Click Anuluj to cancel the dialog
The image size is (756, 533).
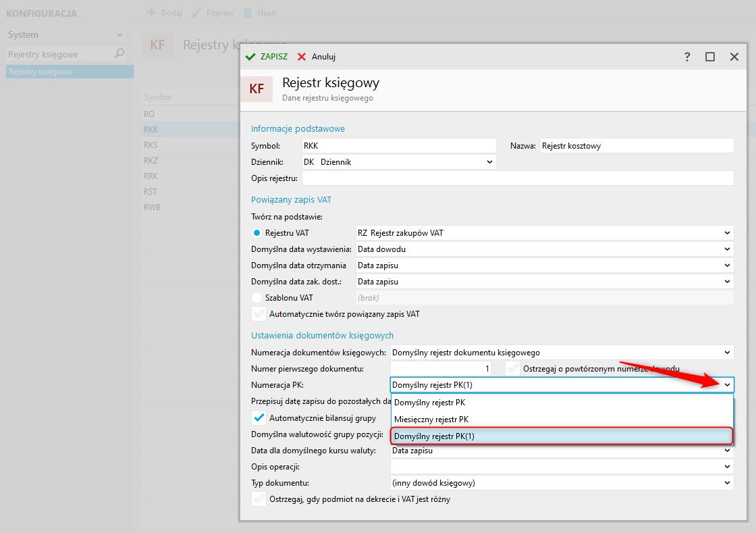(317, 57)
